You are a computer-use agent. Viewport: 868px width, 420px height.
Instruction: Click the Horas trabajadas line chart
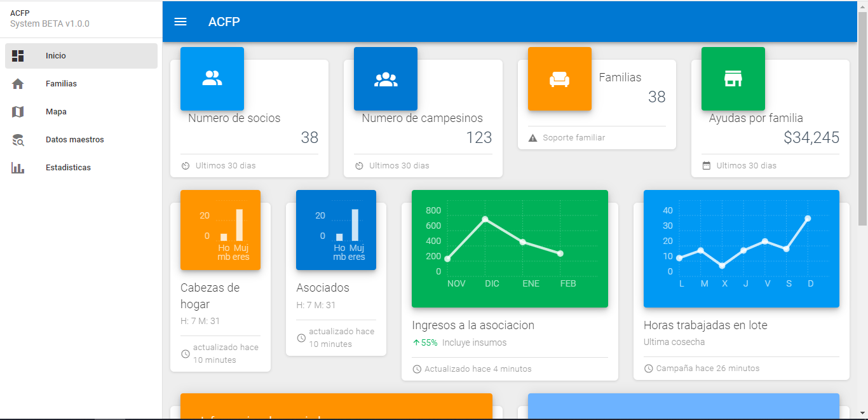(742, 248)
